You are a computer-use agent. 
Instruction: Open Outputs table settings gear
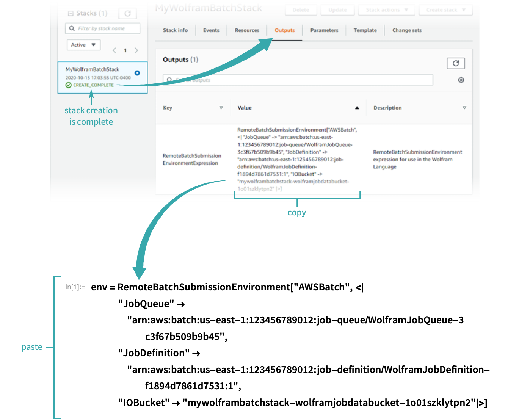click(461, 80)
